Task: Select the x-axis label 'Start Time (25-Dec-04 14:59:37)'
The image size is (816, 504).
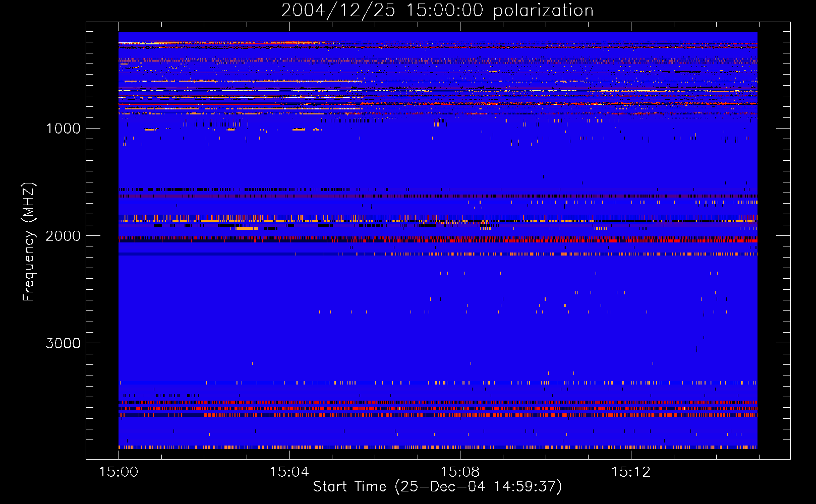Action: pyautogui.click(x=437, y=487)
